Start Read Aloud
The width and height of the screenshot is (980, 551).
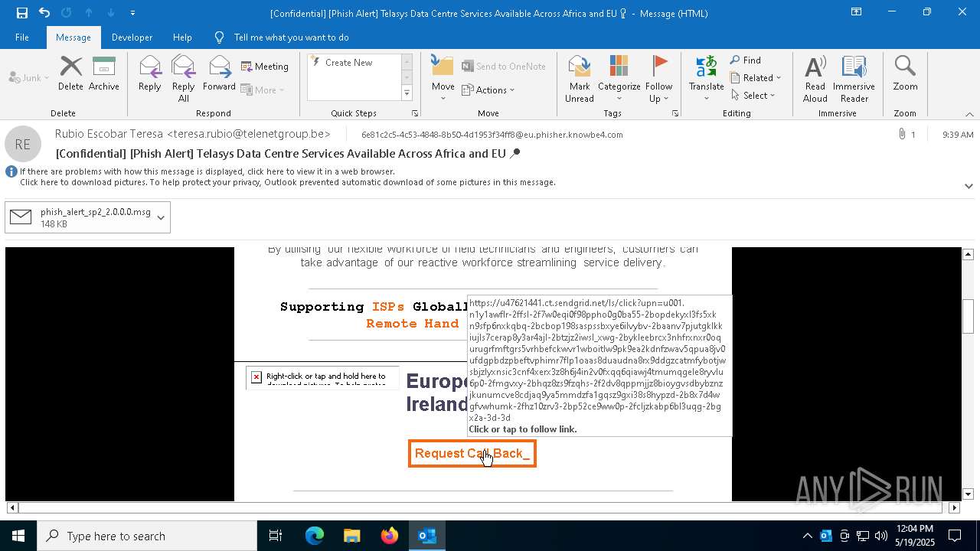point(815,79)
